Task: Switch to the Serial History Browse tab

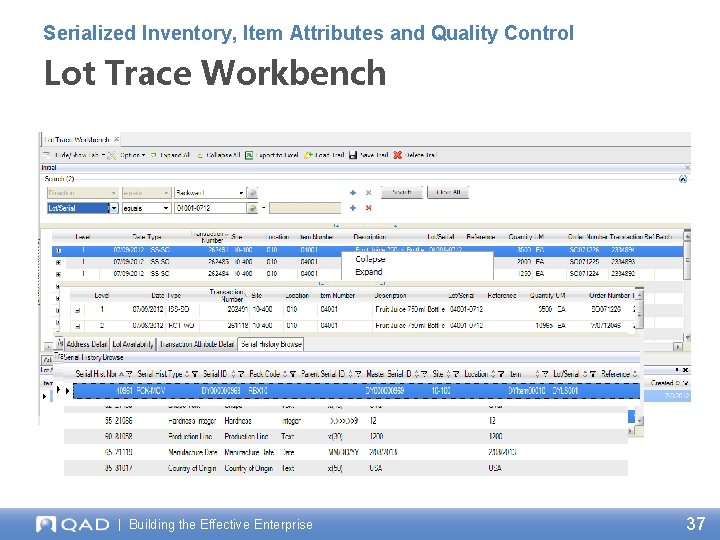Action: [271, 344]
